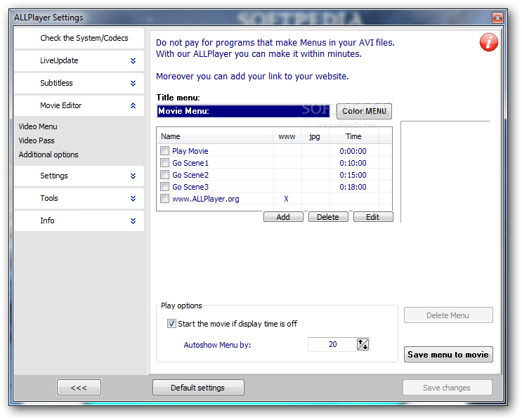Select the Go Scene2 row text
Viewport: 522px width, 420px height.
click(x=190, y=175)
